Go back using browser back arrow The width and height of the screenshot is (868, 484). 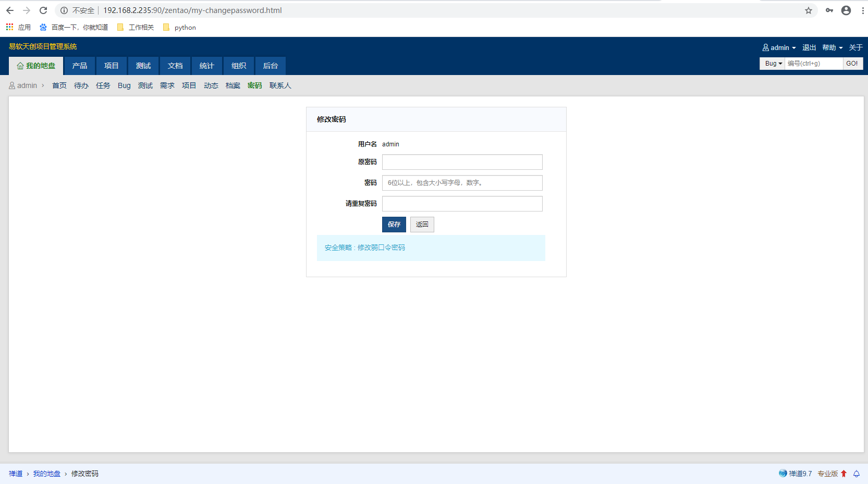(x=10, y=10)
